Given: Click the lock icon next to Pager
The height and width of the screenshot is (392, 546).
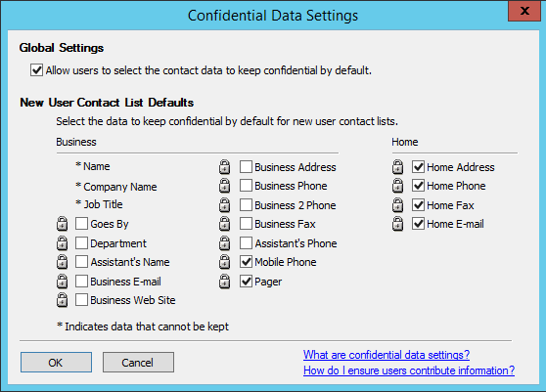Looking at the screenshot, I should (x=225, y=282).
